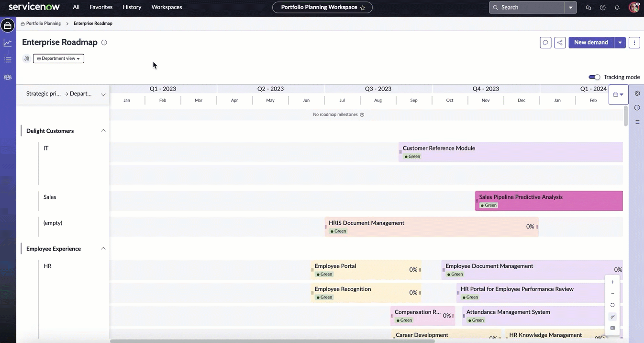
Task: Open the list view sidebar icon
Action: click(x=8, y=60)
